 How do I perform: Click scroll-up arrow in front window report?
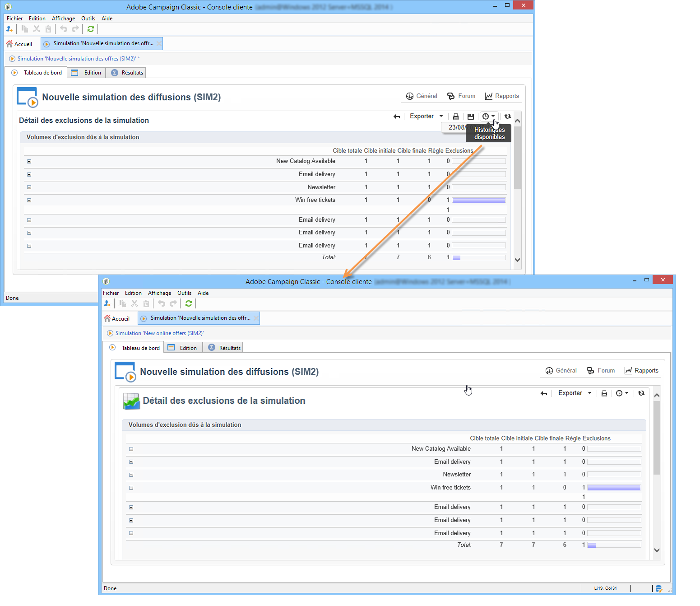click(657, 396)
